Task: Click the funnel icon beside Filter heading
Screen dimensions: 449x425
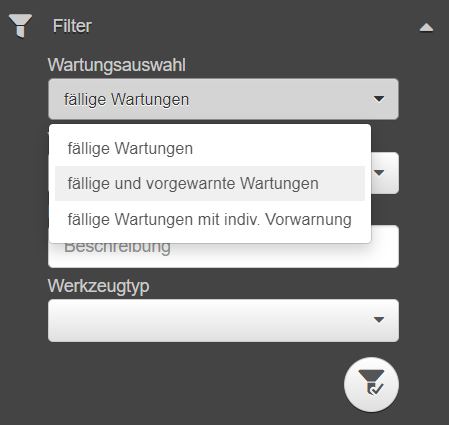Action: coord(20,26)
